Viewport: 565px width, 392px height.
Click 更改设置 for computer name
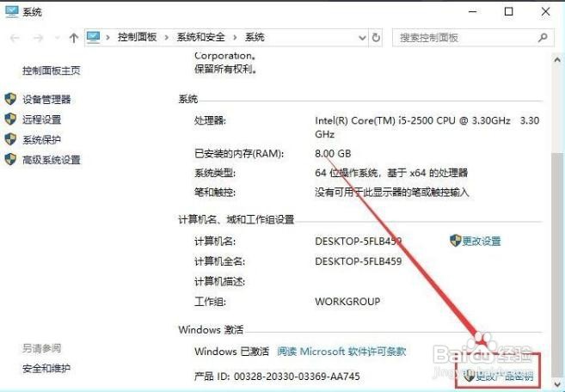[x=482, y=241]
